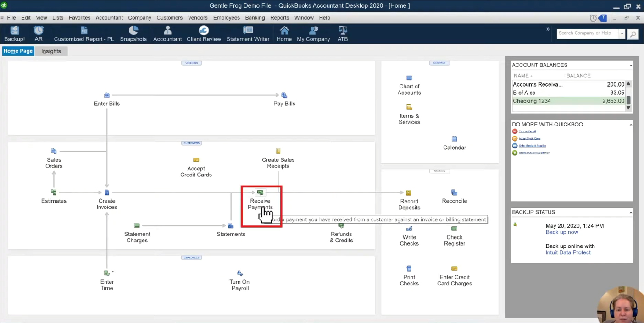The height and width of the screenshot is (323, 644).
Task: Collapse the Account Balances panel
Action: (x=630, y=66)
